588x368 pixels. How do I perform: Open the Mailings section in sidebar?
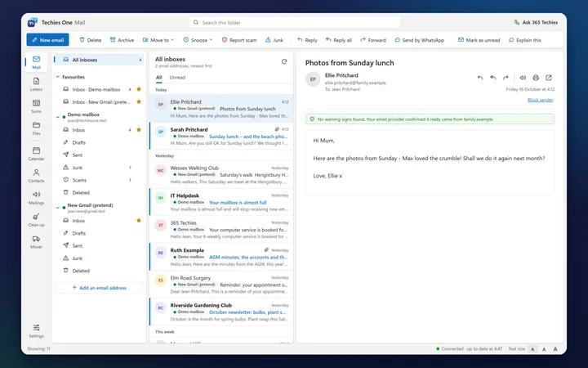click(x=36, y=198)
